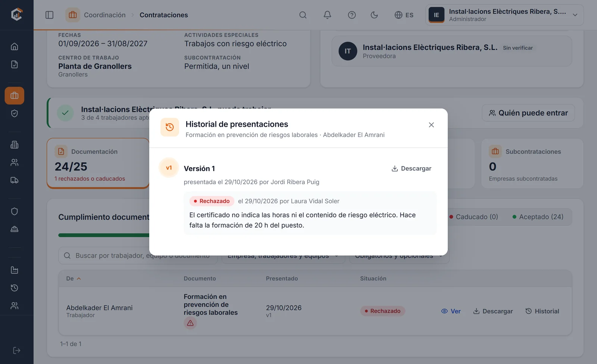This screenshot has height=364, width=597.
Task: Open the history clock sidebar icon
Action: (x=15, y=288)
